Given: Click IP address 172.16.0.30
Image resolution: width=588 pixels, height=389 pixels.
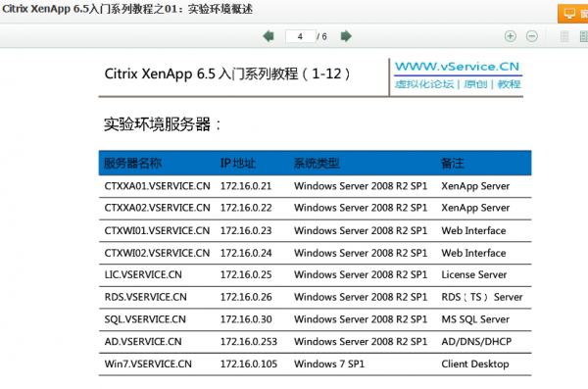Looking at the screenshot, I should (246, 319).
